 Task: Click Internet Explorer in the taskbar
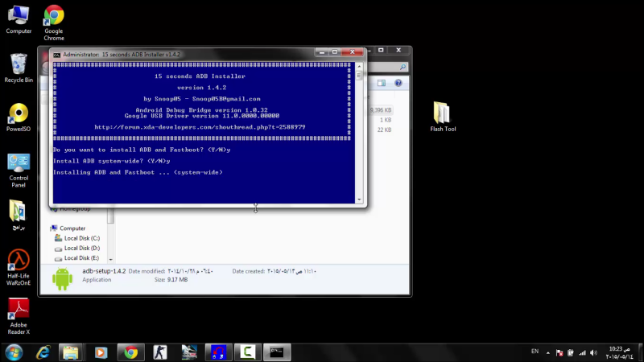click(43, 352)
